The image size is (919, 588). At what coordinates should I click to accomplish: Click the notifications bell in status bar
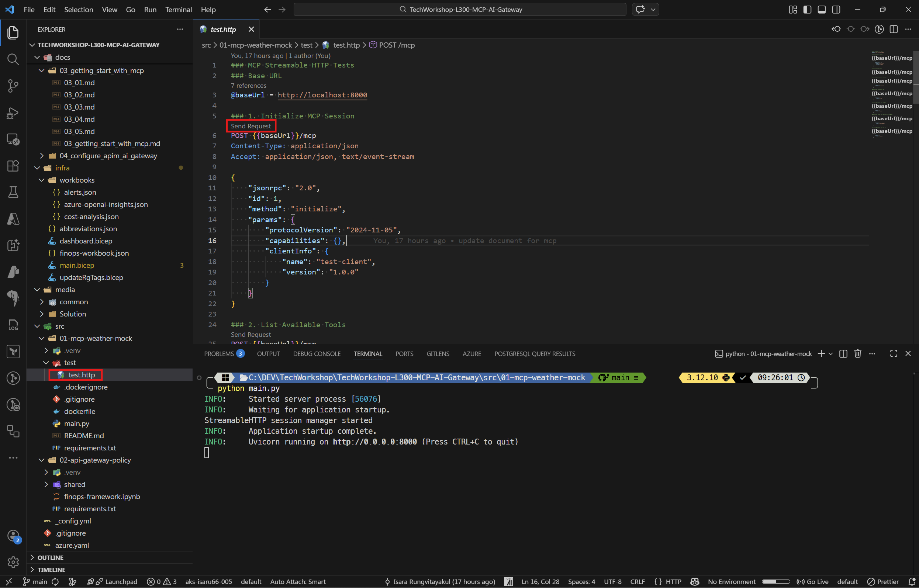(911, 581)
